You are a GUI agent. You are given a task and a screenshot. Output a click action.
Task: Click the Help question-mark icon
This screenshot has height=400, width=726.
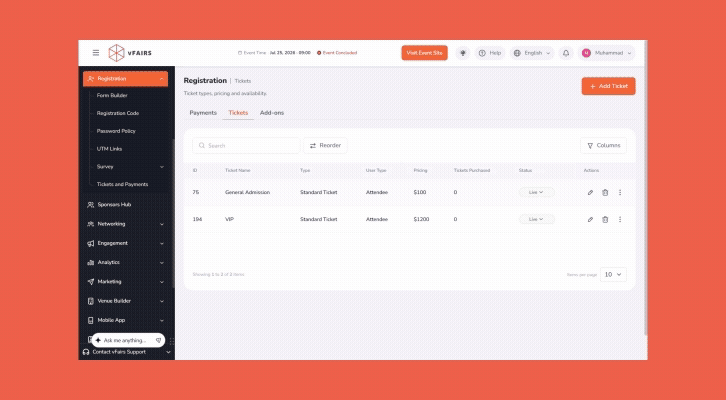tap(482, 53)
